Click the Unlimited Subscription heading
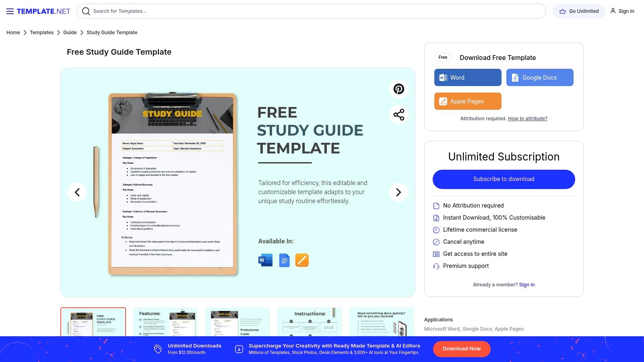 click(x=504, y=157)
